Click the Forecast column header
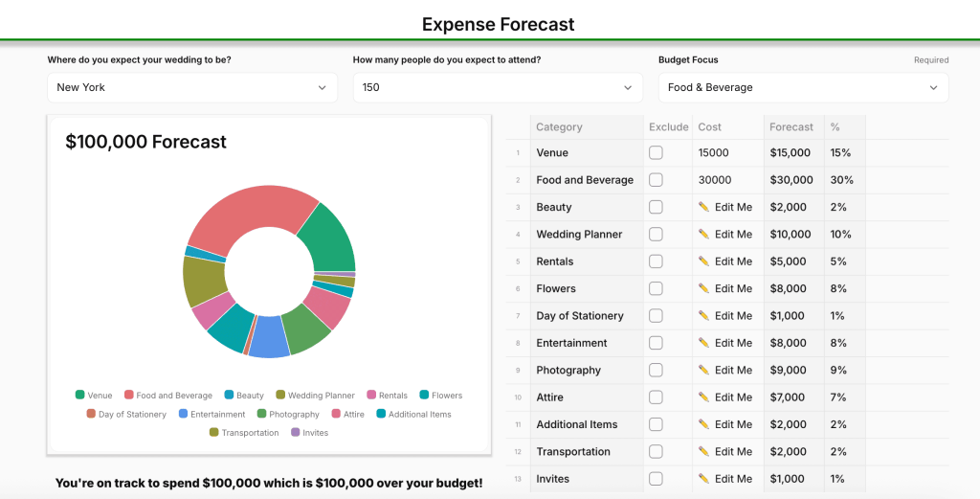Viewport: 980px width, 499px height. click(791, 126)
